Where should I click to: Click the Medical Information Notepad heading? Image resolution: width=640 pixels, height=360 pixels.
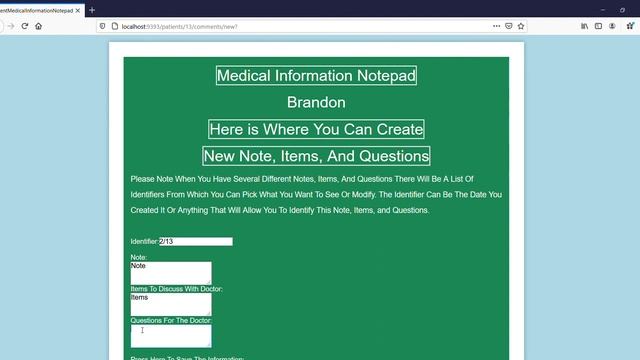[316, 76]
